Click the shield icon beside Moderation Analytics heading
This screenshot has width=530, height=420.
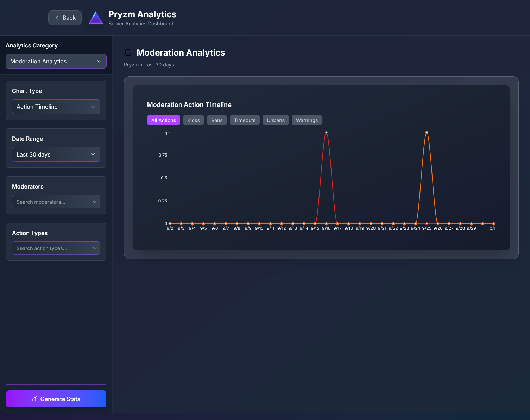pyautogui.click(x=128, y=52)
